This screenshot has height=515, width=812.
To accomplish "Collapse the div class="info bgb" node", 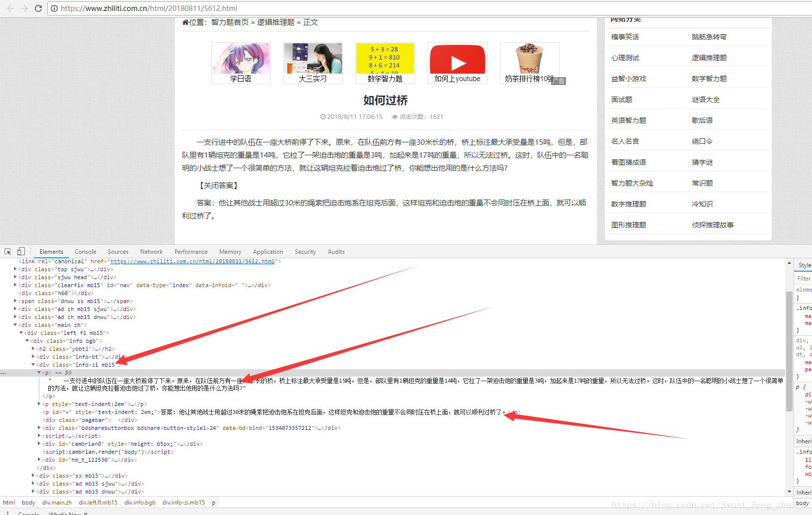I will (27, 341).
